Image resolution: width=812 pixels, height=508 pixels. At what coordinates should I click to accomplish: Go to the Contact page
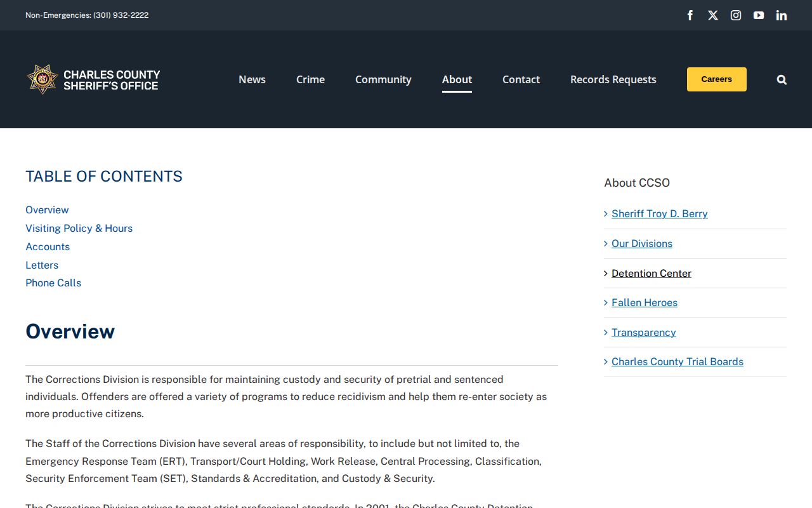(521, 79)
